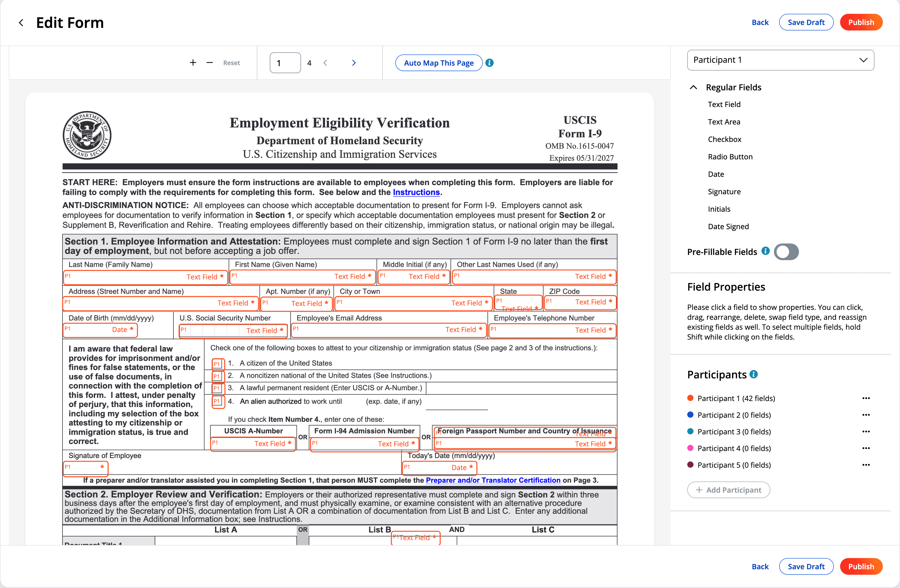This screenshot has width=900, height=588.
Task: Click the back arrow beside Edit Form
Action: pyautogui.click(x=21, y=23)
